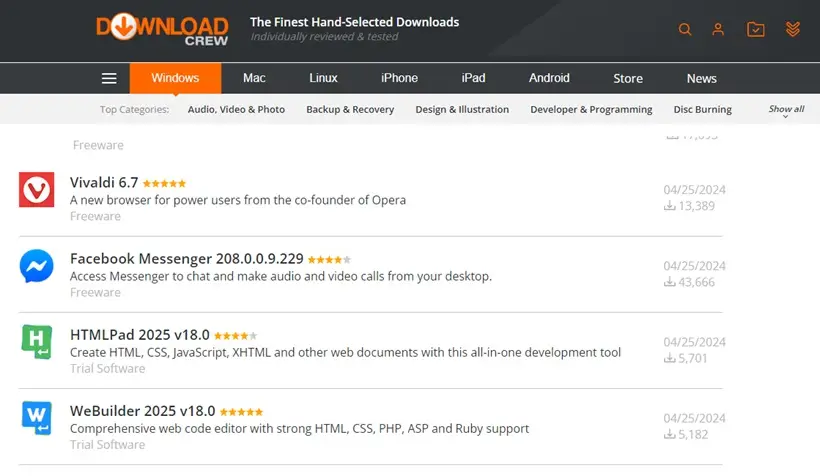This screenshot has width=820, height=476.
Task: Open Design & Illustration category
Action: 462,109
